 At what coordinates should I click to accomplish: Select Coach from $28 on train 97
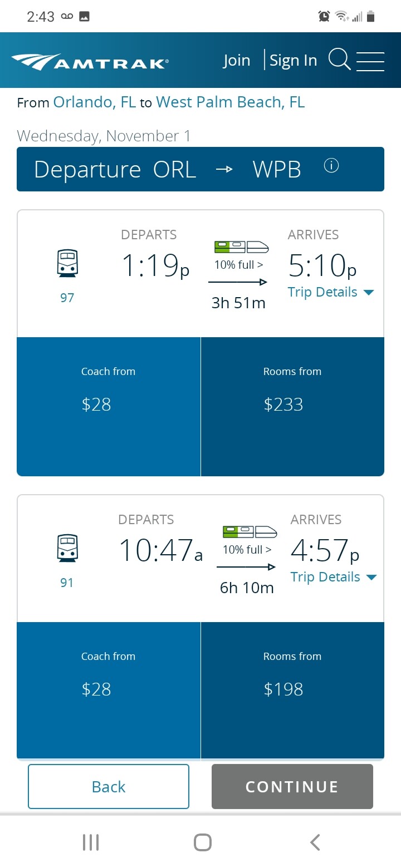[109, 406]
